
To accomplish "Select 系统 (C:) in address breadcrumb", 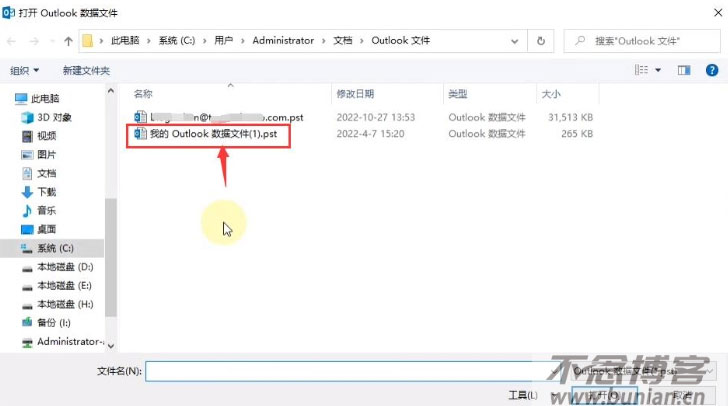I will coord(177,41).
